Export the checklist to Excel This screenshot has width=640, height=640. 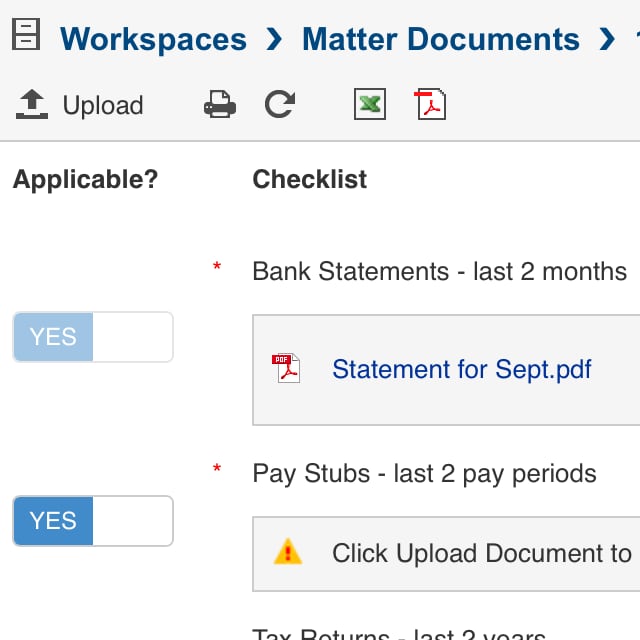370,105
